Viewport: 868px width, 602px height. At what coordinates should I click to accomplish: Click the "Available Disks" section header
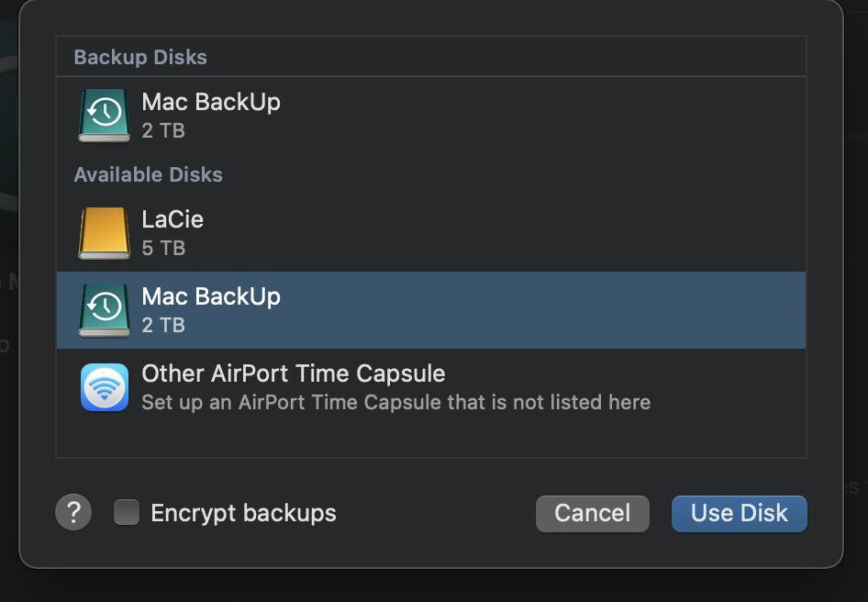[x=148, y=174]
